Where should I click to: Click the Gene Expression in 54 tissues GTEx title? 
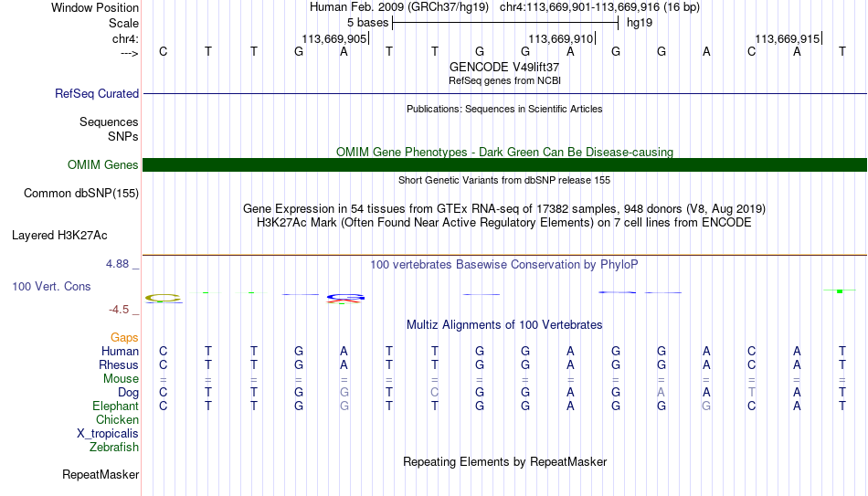pyautogui.click(x=504, y=208)
